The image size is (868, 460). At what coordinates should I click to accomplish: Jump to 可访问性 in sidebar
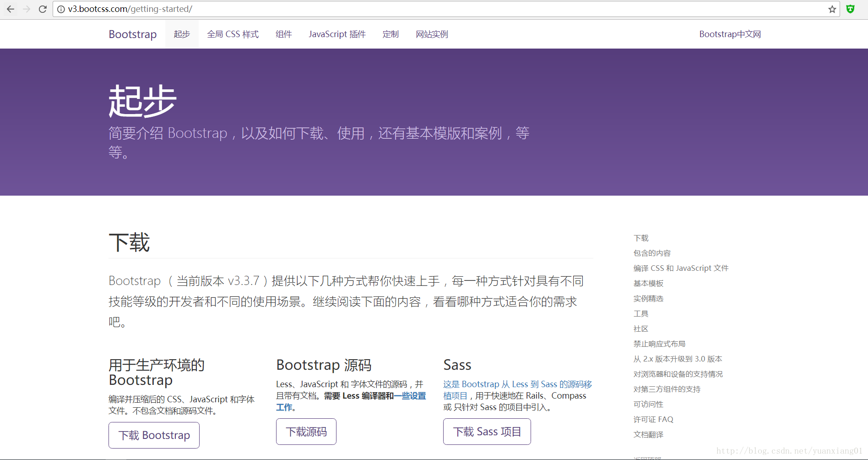point(648,405)
